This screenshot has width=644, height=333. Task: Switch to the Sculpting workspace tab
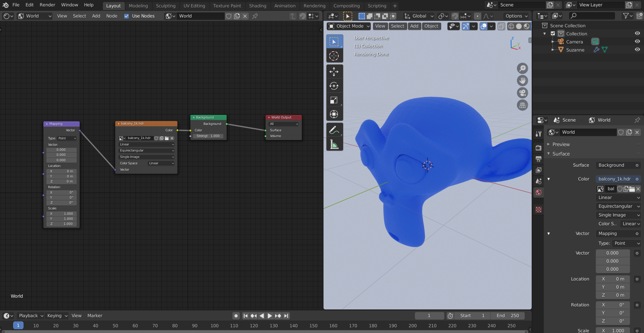pyautogui.click(x=166, y=6)
